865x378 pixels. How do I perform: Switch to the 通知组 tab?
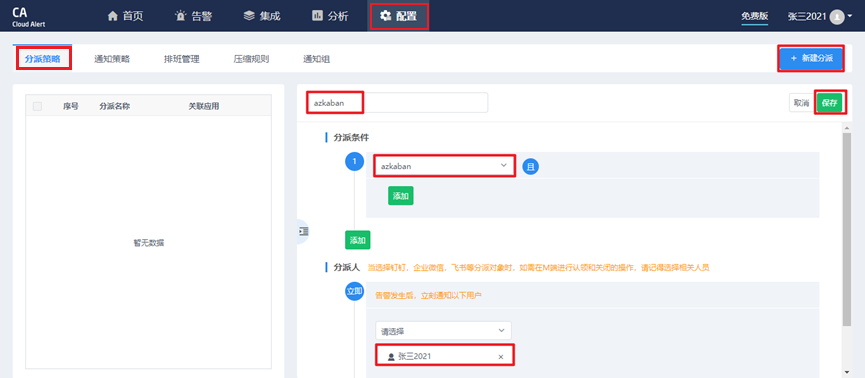317,59
